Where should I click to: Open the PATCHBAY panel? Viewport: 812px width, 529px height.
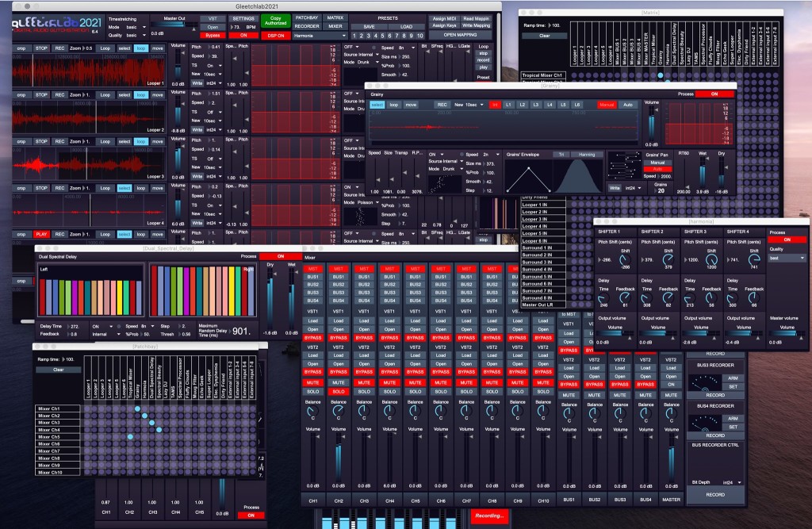coord(307,16)
